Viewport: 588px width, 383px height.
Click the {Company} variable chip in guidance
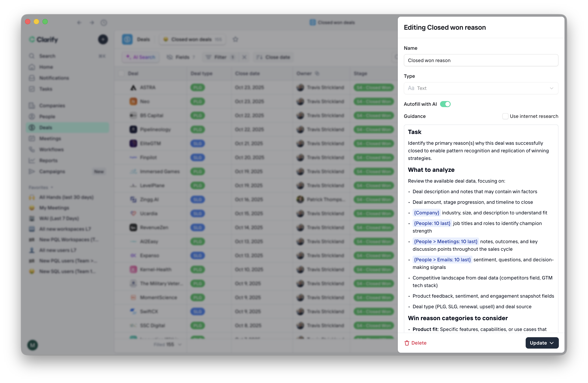426,213
